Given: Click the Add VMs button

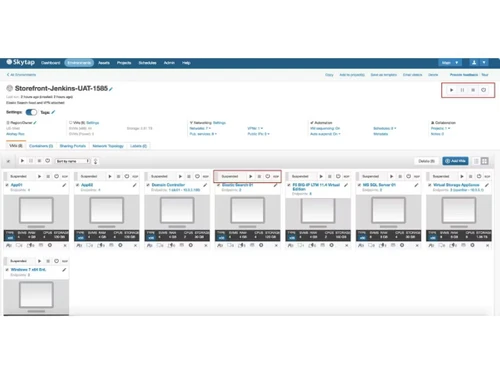Looking at the screenshot, I should coord(455,161).
